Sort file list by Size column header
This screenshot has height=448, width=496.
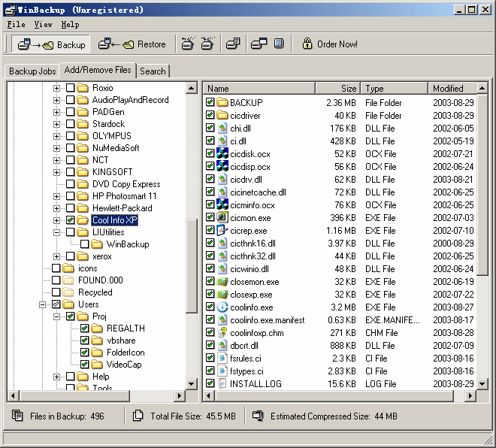(x=338, y=88)
